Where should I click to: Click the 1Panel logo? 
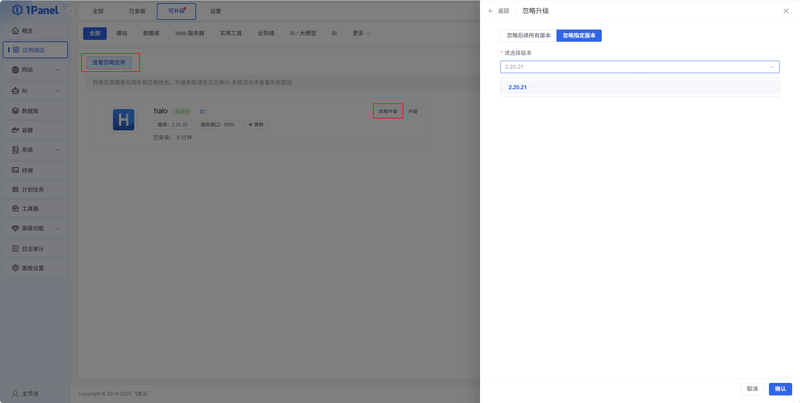click(x=35, y=10)
